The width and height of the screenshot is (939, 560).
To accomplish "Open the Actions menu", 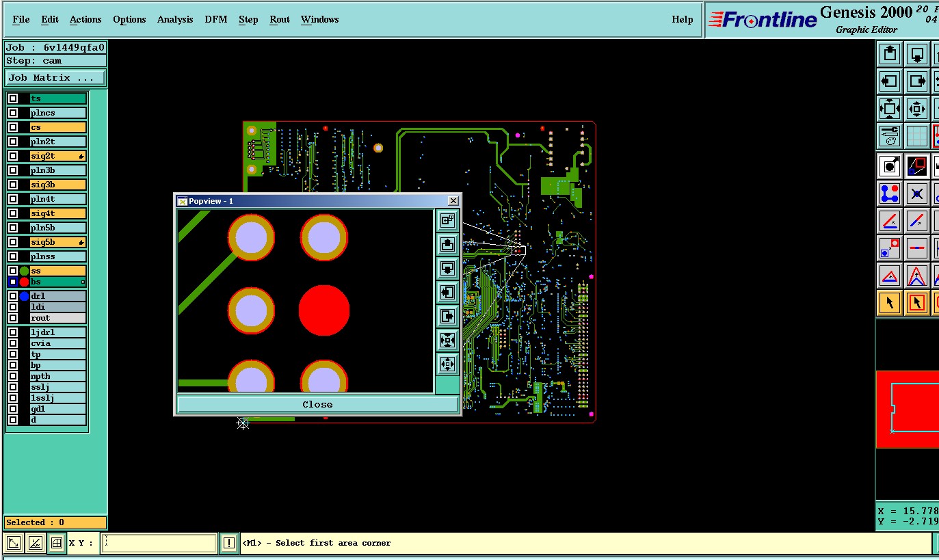I will click(85, 19).
